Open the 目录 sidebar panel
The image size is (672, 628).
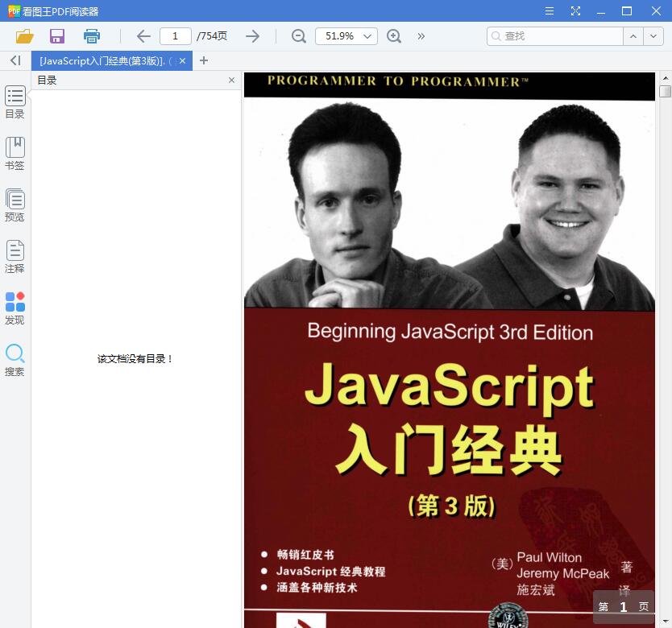point(15,102)
